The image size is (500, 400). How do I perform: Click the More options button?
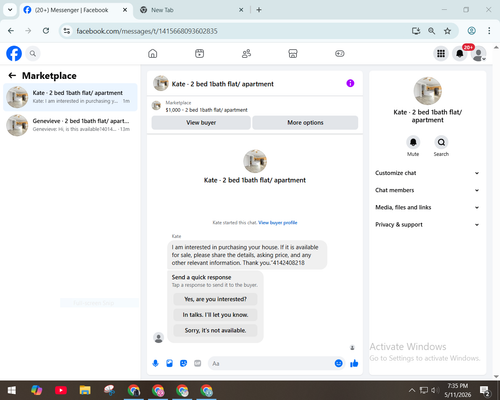tap(305, 123)
